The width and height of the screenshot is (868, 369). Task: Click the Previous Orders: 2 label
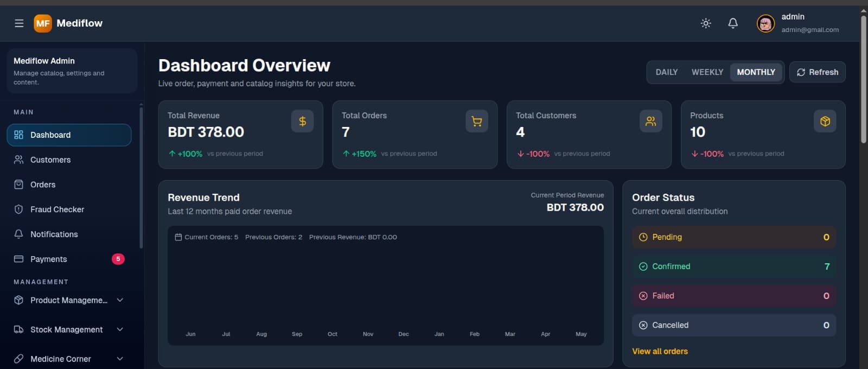pyautogui.click(x=273, y=237)
